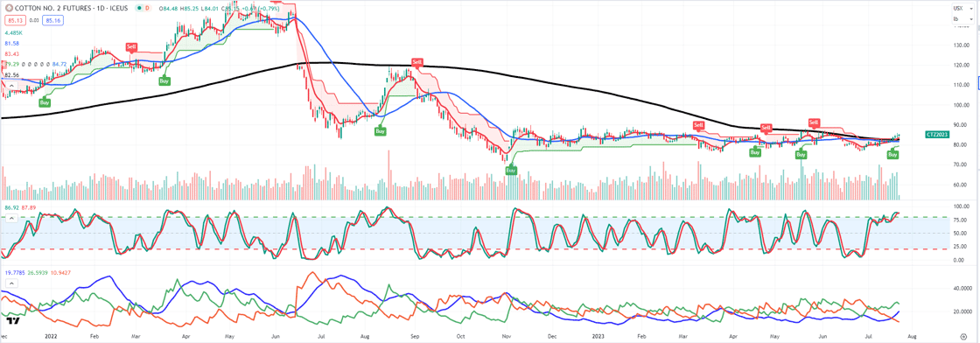Click the Cotton symbol logo icon
This screenshot has width=980, height=343.
point(9,8)
